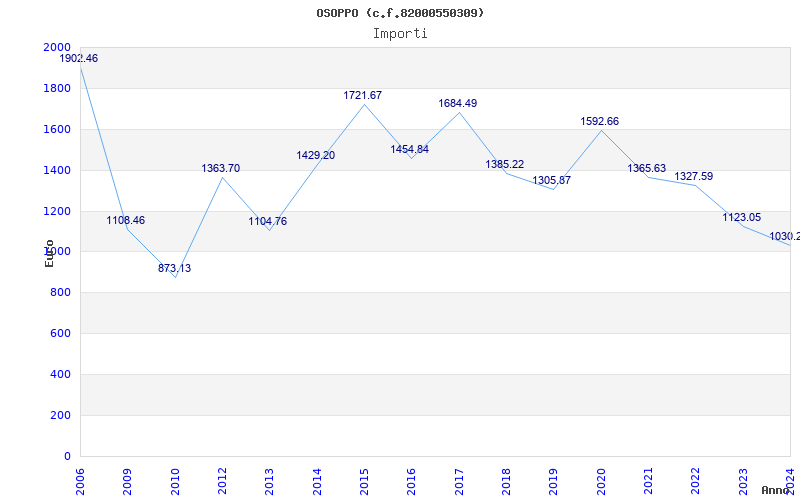Click the OSOPPO chart title

400,13
